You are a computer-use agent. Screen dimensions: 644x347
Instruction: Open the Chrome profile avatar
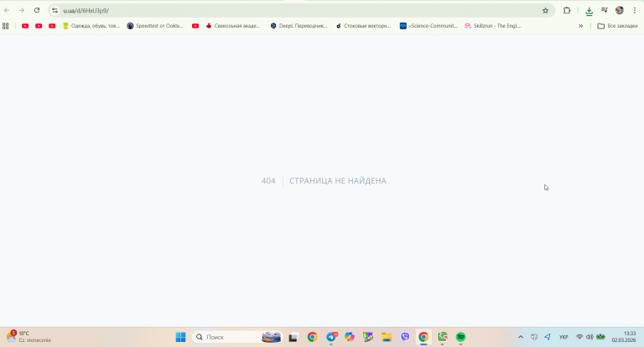(x=620, y=11)
